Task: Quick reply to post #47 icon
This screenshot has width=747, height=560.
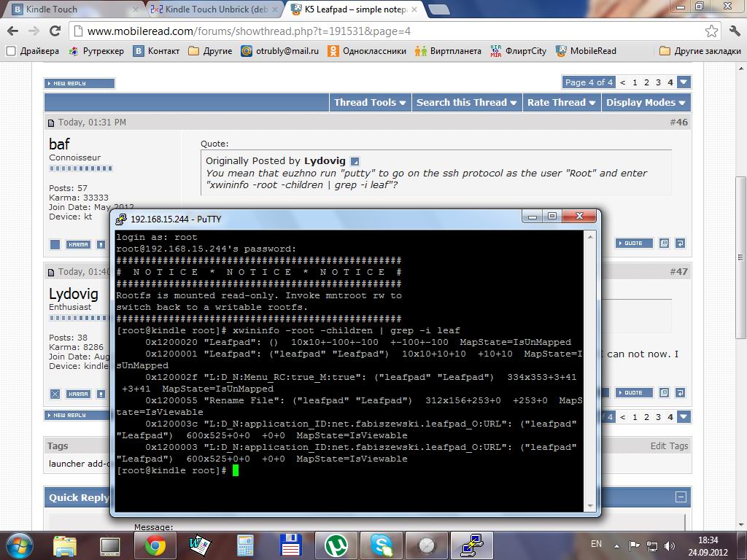Action: click(681, 393)
